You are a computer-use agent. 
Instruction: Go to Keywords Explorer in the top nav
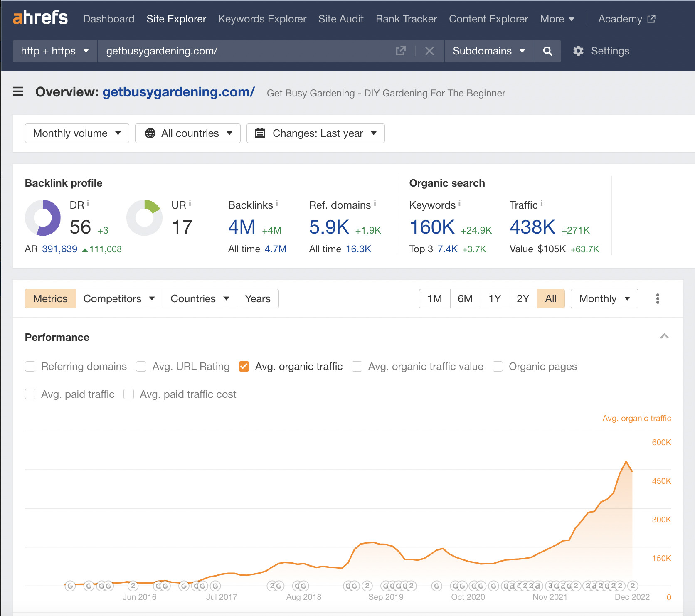coord(262,19)
